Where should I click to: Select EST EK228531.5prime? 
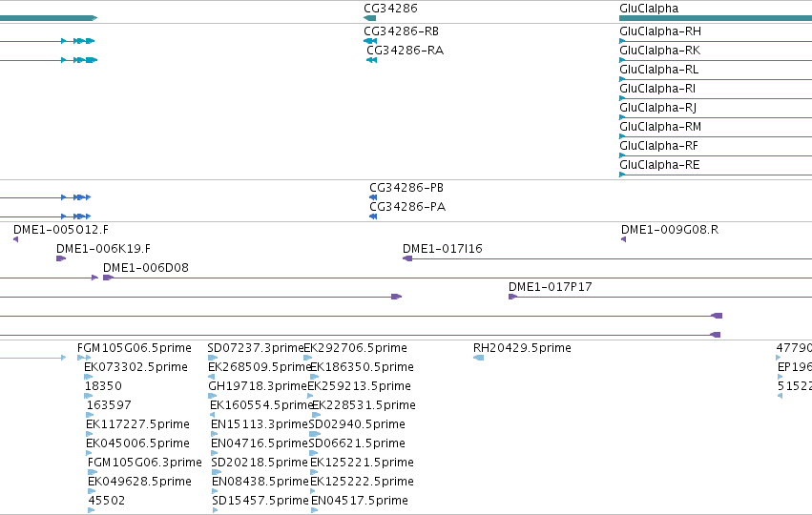coord(364,405)
